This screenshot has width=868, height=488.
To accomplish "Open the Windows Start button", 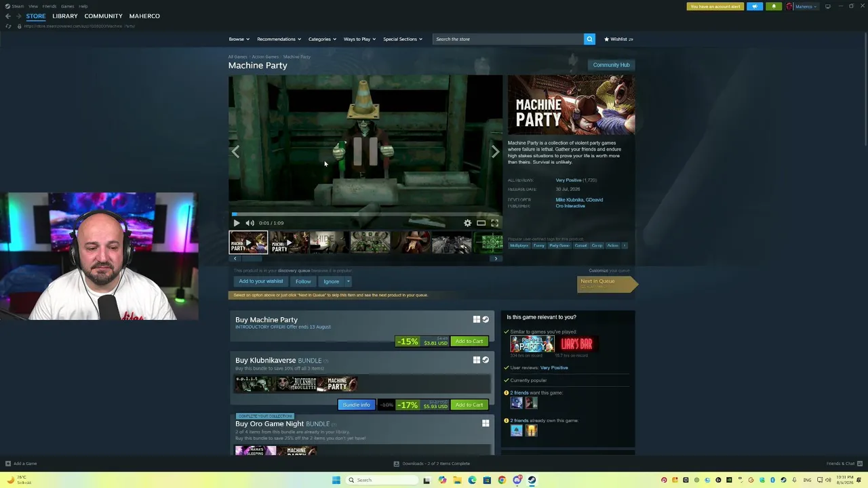I will point(336,480).
